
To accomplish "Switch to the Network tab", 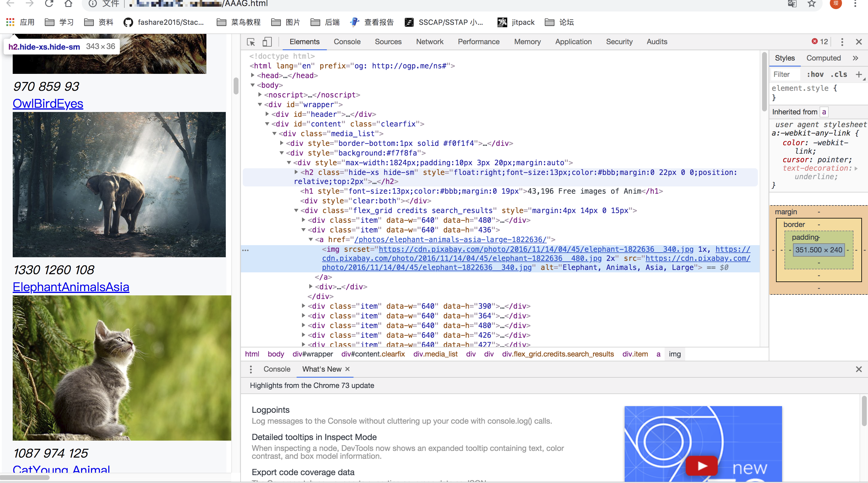I will [x=430, y=42].
